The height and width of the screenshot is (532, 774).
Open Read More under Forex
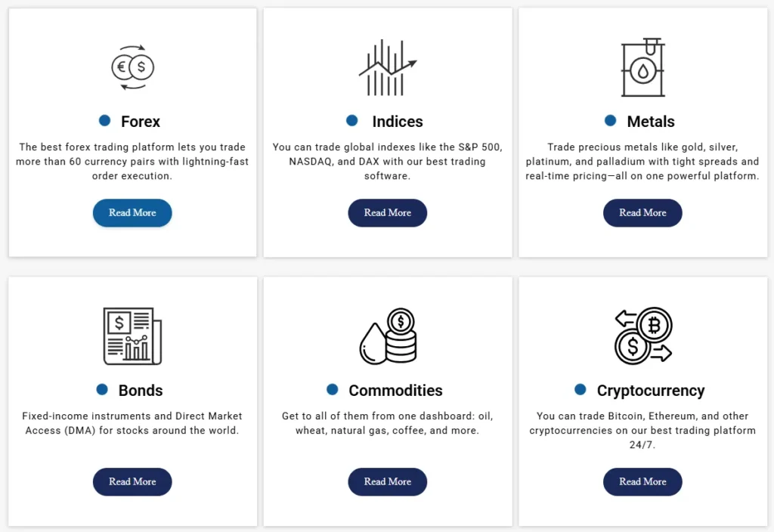(x=132, y=213)
